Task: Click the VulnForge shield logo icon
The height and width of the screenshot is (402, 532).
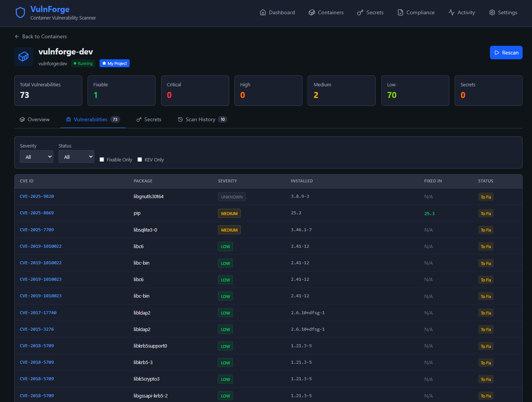Action: coord(20,13)
